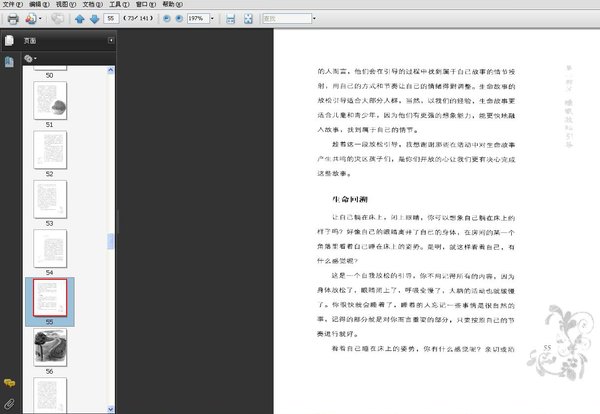The width and height of the screenshot is (600, 414).
Task: Click the Find text search box
Action: [287, 18]
